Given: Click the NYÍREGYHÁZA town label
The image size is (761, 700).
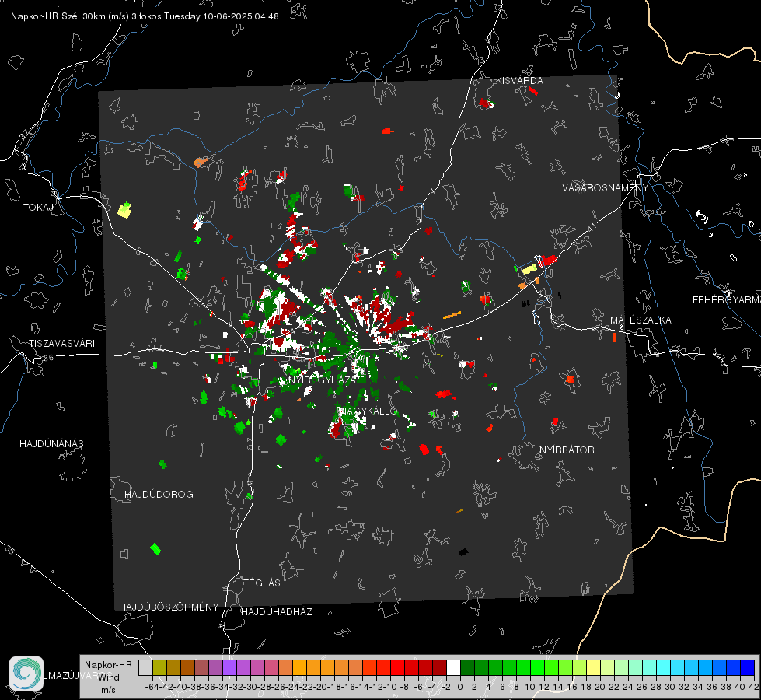Looking at the screenshot, I should [x=321, y=380].
